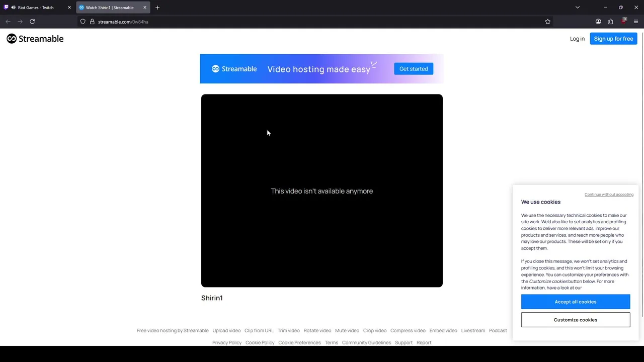Open Embed video footer link
Image resolution: width=644 pixels, height=362 pixels.
point(443,330)
